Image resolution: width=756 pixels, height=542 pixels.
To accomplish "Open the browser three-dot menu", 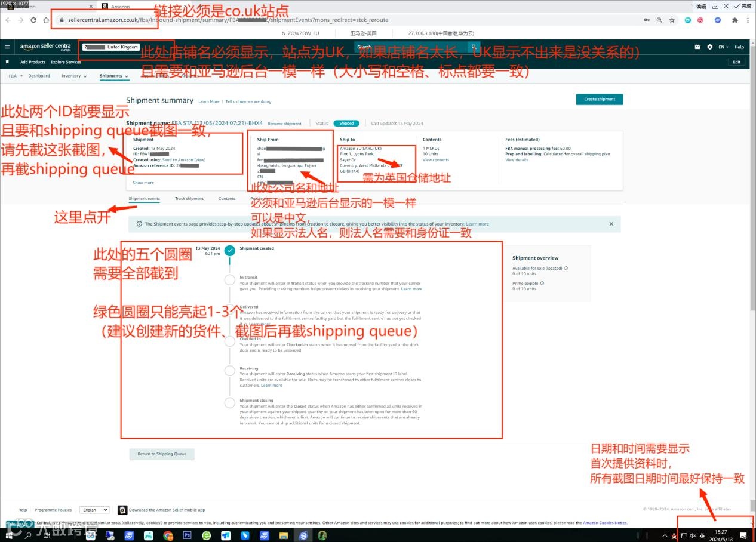I will [749, 20].
